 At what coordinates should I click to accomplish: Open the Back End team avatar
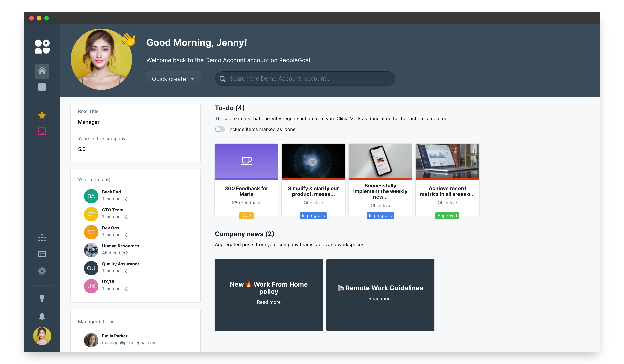(91, 196)
